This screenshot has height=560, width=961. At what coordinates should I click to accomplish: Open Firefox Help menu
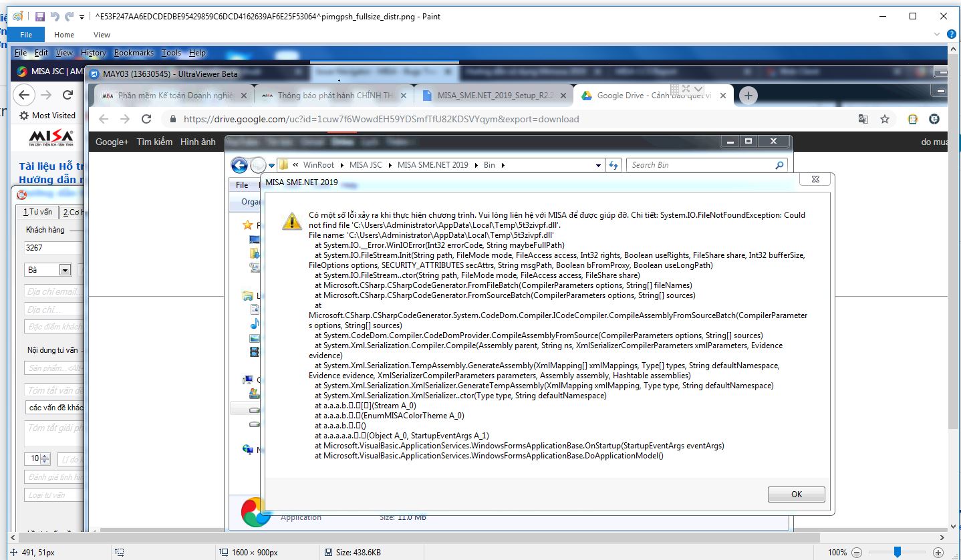coord(197,53)
